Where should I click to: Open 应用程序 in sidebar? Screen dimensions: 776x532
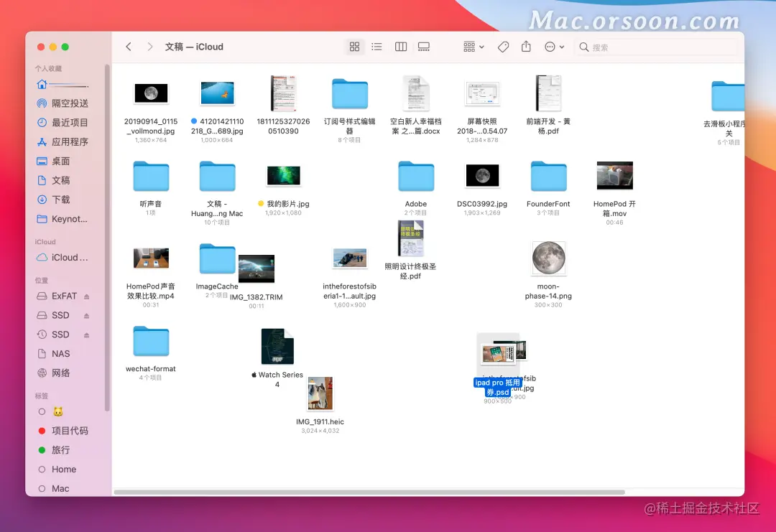(64, 142)
